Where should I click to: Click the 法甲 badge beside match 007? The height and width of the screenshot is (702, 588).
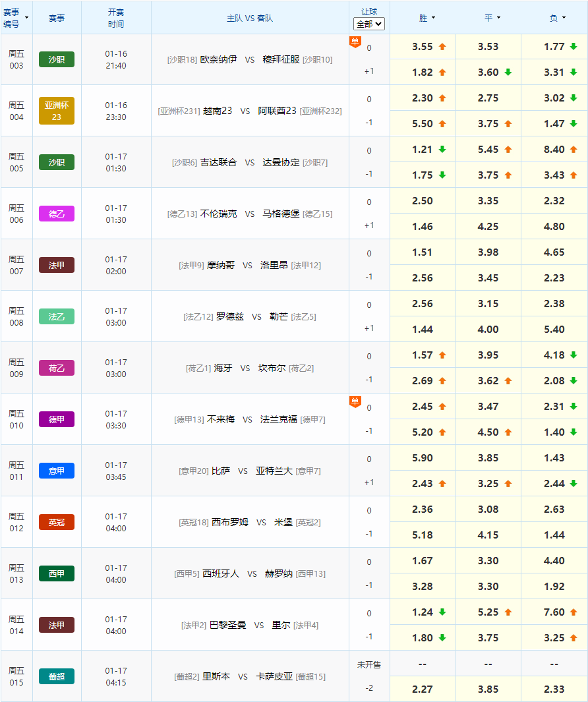click(x=57, y=264)
